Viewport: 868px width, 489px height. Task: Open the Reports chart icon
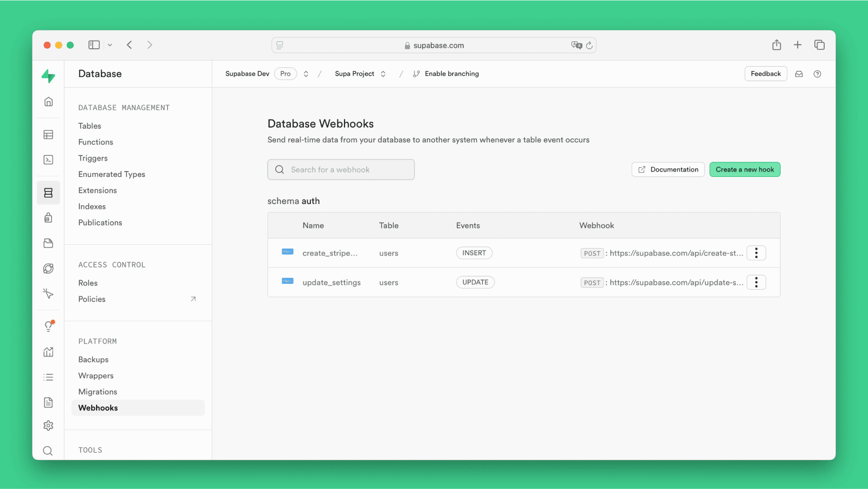click(x=48, y=352)
